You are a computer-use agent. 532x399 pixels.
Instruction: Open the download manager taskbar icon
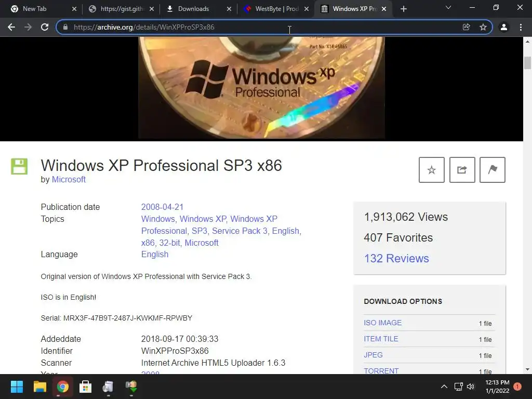[x=131, y=387]
